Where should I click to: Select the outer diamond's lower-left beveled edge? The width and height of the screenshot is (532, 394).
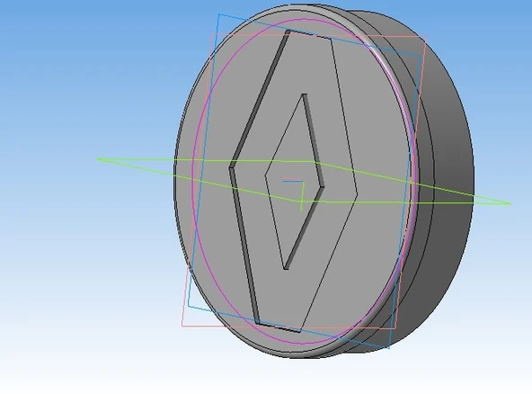tap(244, 246)
